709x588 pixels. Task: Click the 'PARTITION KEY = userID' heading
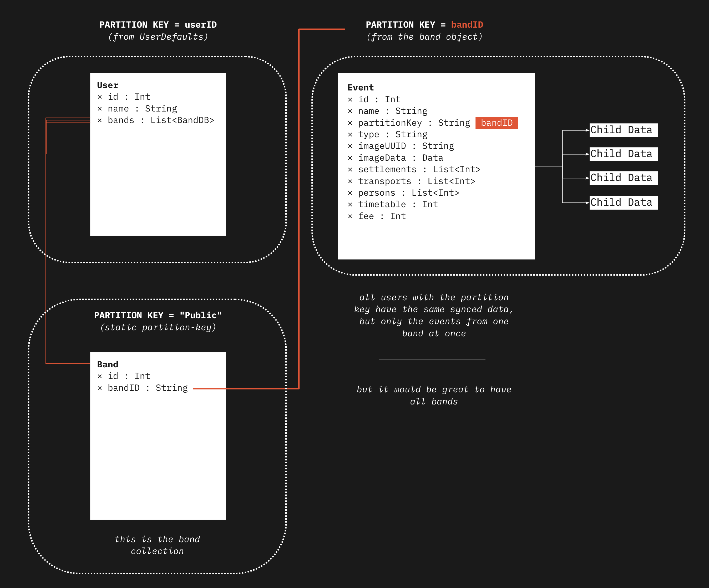pos(158,25)
